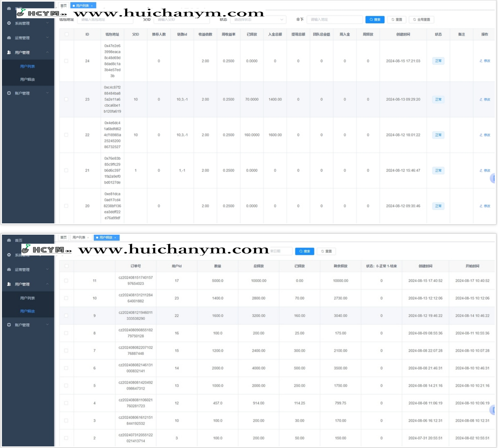The width and height of the screenshot is (498, 448).
Task: Click the 已释放 value 160.0000
Action: [x=252, y=135]
